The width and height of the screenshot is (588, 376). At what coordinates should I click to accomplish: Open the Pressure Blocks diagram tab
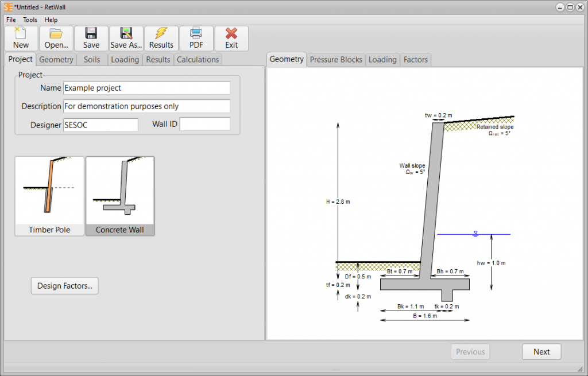336,60
